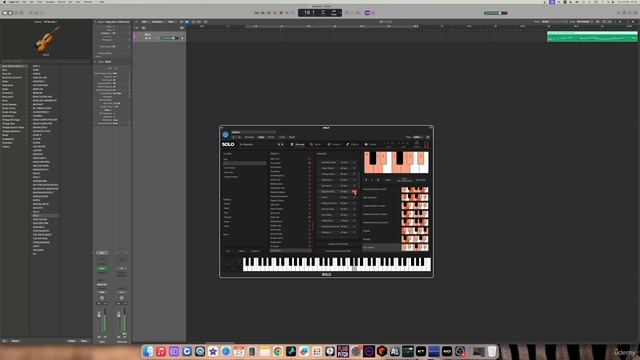This screenshot has height=360, width=640.
Task: Open the Logic Pro app menu
Action: pyautogui.click(x=15, y=2)
